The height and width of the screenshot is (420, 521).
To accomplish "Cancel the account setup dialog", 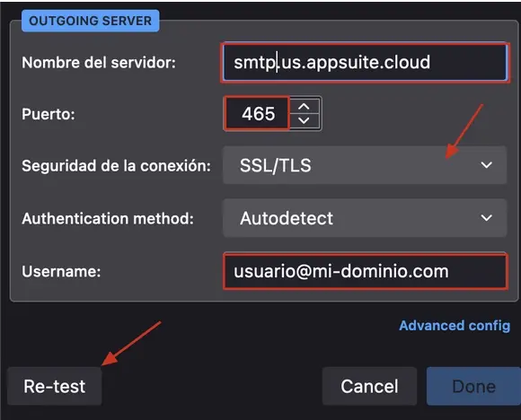I will [369, 386].
